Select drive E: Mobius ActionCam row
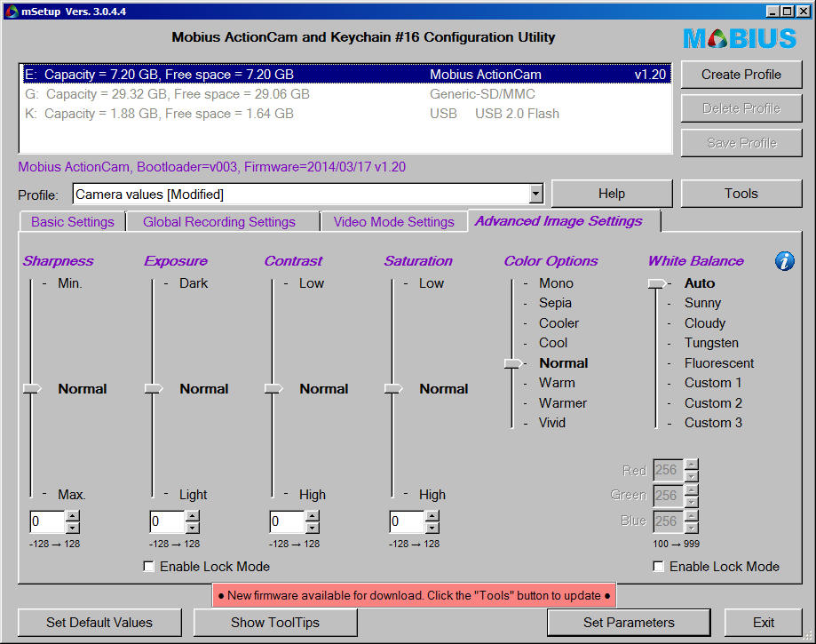Screen dimensions: 816x644 (346, 75)
